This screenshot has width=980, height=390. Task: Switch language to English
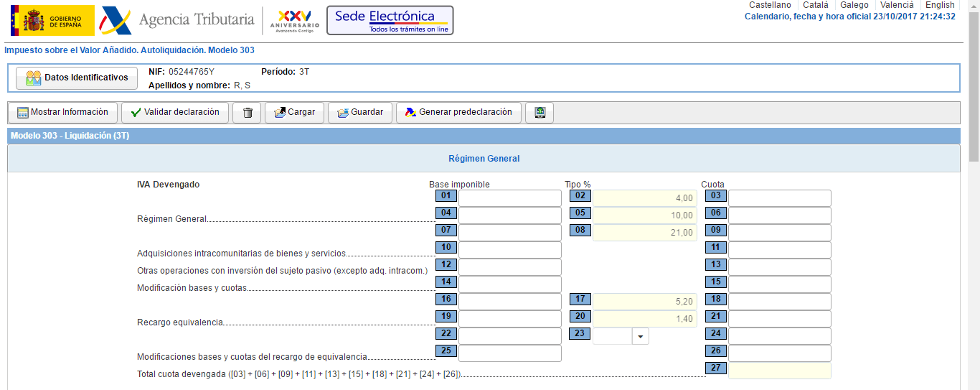pyautogui.click(x=940, y=5)
